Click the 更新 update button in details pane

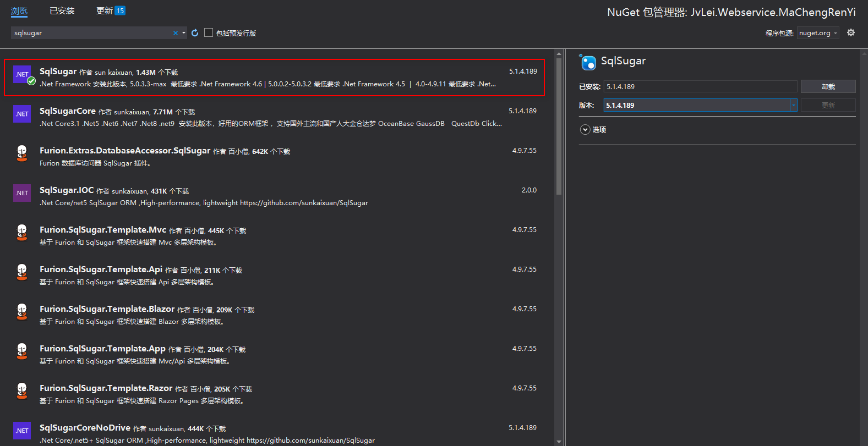pos(828,105)
